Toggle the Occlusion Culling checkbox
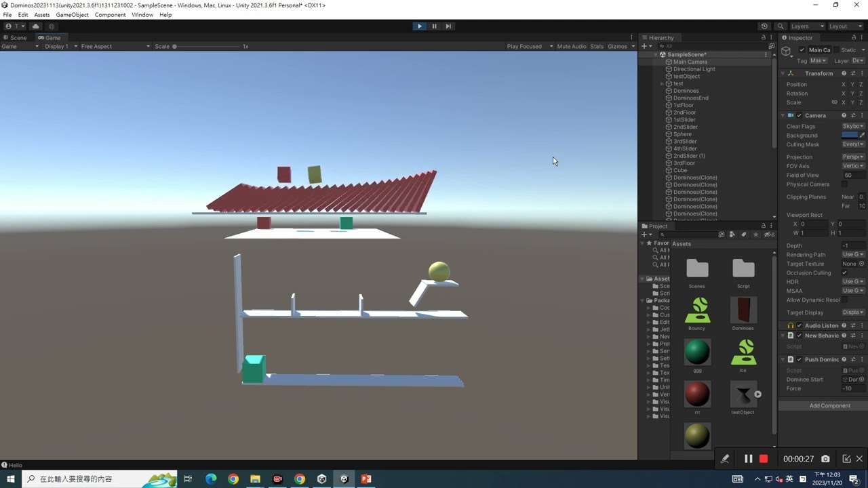The width and height of the screenshot is (868, 488). (844, 273)
